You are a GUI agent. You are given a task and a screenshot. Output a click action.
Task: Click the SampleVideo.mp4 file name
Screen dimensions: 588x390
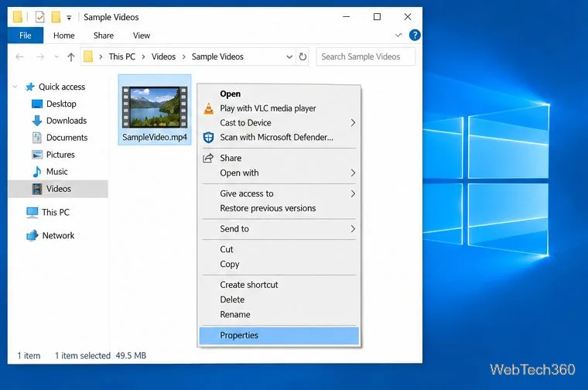coord(155,137)
